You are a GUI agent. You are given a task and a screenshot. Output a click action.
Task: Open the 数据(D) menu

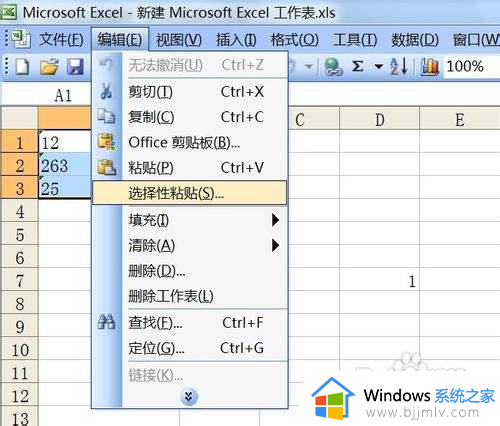point(415,40)
